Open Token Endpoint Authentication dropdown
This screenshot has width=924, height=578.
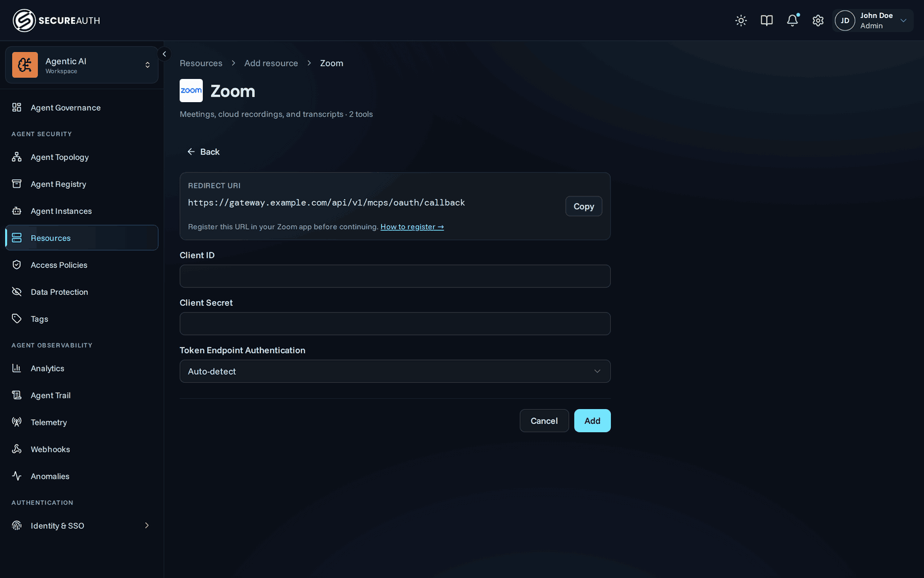point(395,371)
